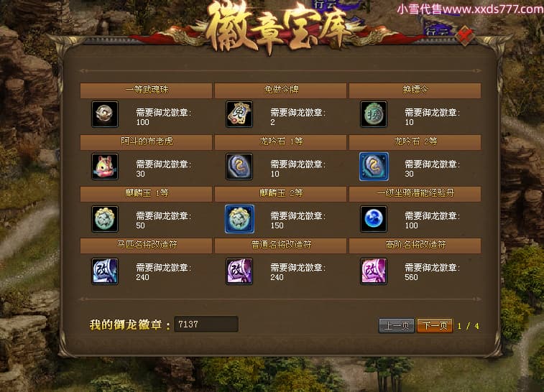Select the 麒麟玉 2等 jade icon

coord(239,219)
